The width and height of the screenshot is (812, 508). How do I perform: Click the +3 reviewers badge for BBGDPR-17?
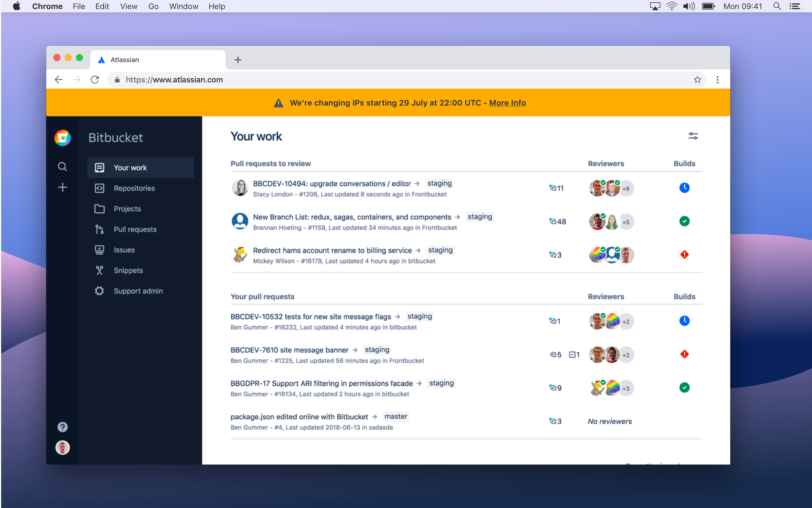click(626, 388)
